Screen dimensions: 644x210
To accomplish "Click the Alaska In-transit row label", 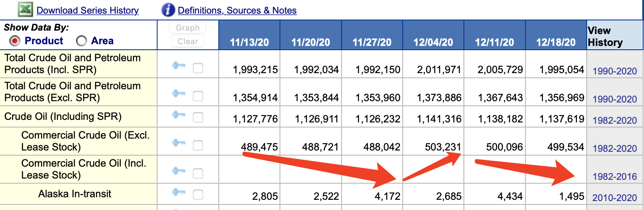I will [x=75, y=194].
